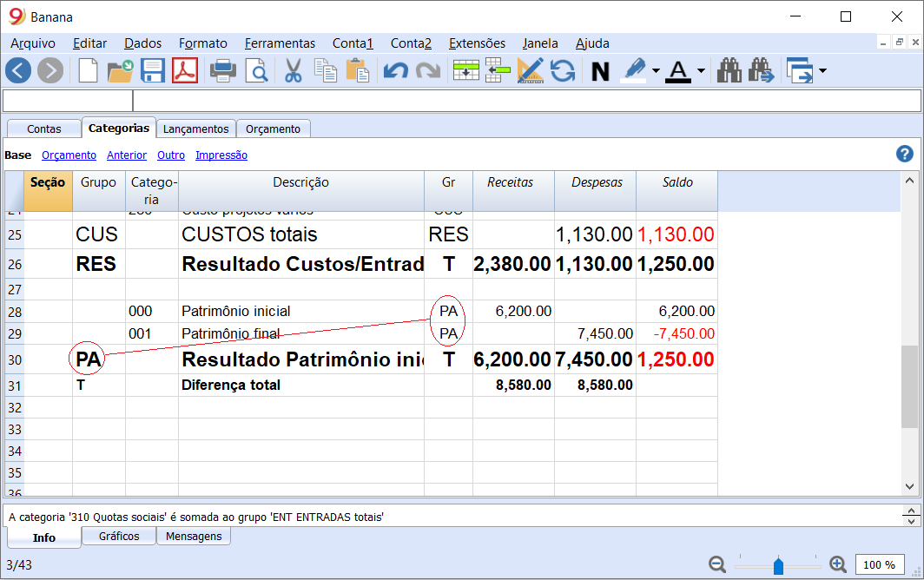924x580 pixels.
Task: Click the Recalculate refresh icon
Action: pyautogui.click(x=563, y=70)
